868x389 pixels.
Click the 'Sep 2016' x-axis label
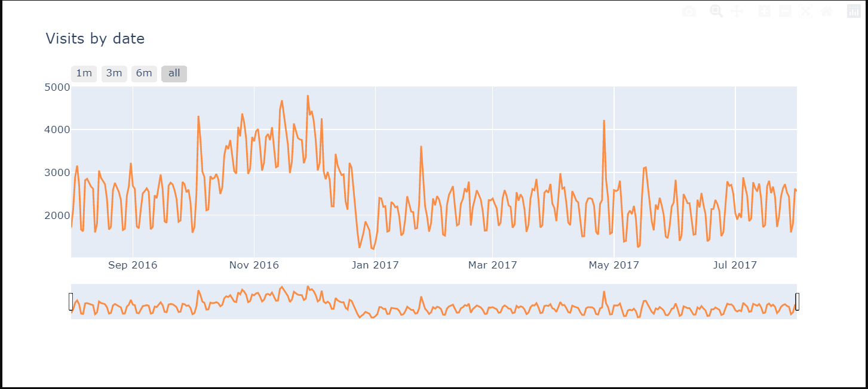(133, 265)
